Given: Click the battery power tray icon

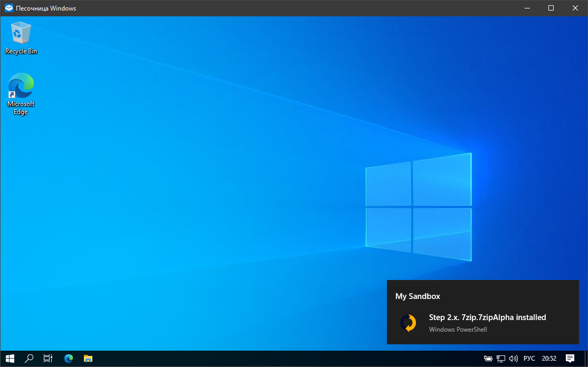Looking at the screenshot, I should click(x=488, y=359).
